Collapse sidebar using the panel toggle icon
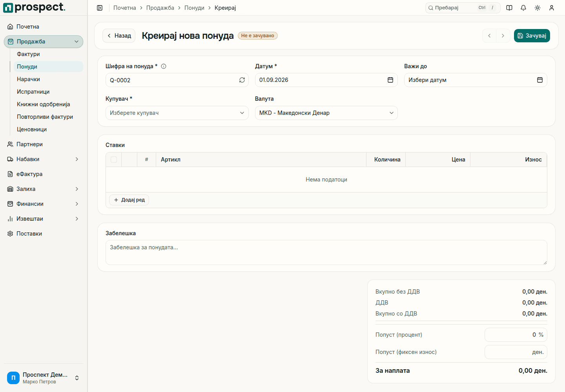 100,8
